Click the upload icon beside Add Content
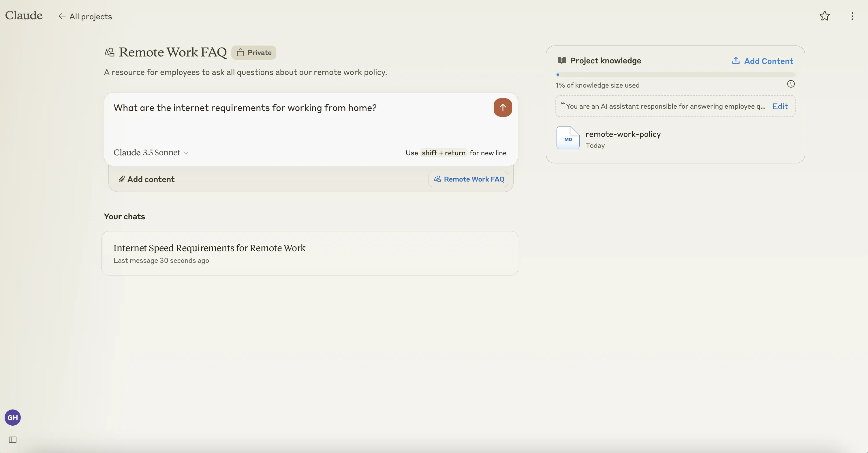The image size is (868, 453). coord(736,61)
